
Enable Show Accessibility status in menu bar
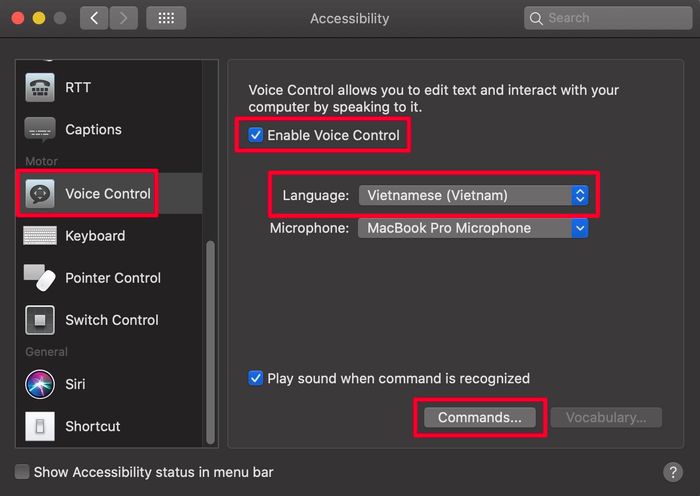click(x=22, y=471)
